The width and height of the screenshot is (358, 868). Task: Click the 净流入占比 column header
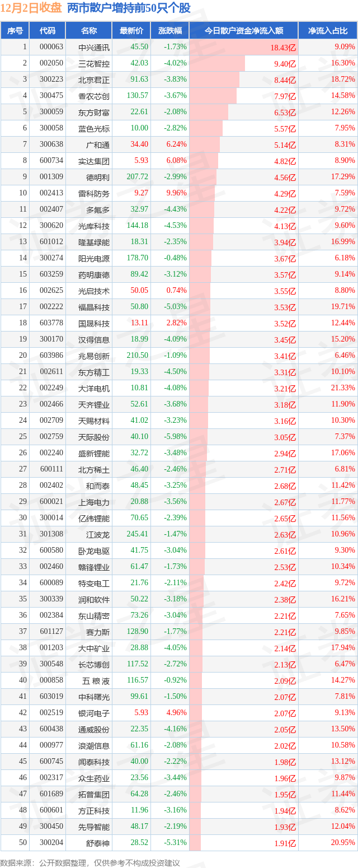pyautogui.click(x=328, y=31)
